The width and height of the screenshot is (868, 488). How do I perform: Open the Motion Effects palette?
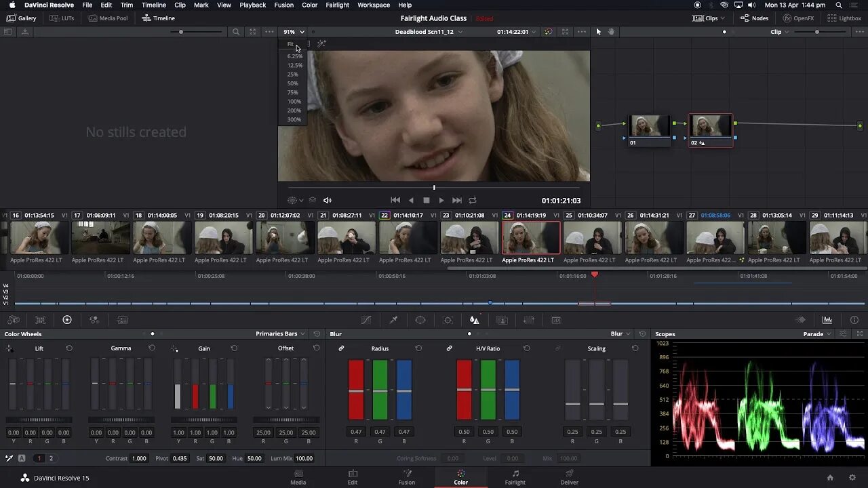122,320
